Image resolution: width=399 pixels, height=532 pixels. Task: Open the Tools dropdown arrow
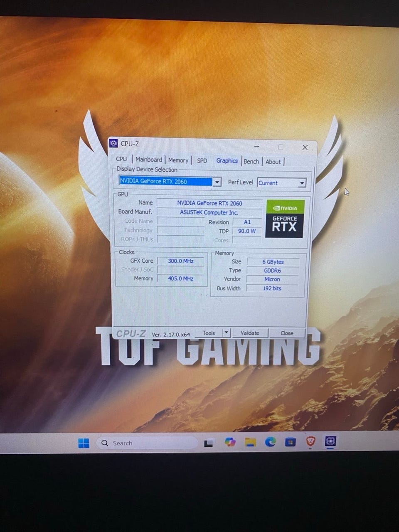tap(226, 332)
